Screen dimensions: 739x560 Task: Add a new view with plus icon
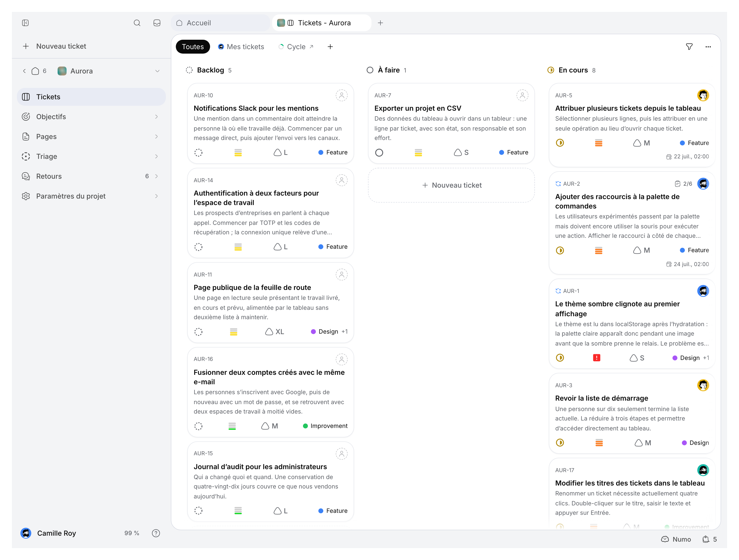tap(330, 47)
